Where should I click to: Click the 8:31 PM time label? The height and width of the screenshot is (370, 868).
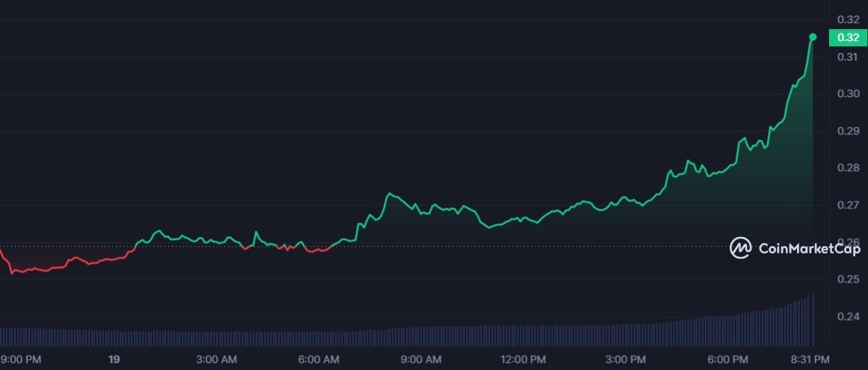point(810,360)
